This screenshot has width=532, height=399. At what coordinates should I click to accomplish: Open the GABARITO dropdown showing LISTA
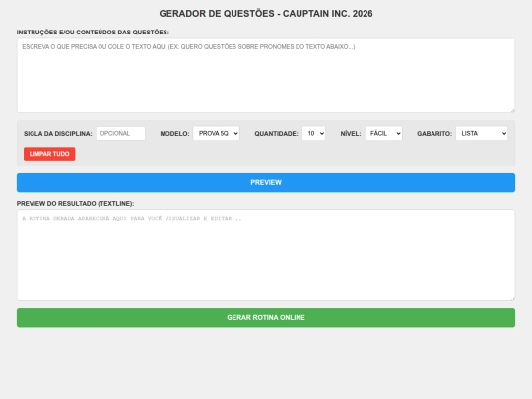[x=482, y=133]
